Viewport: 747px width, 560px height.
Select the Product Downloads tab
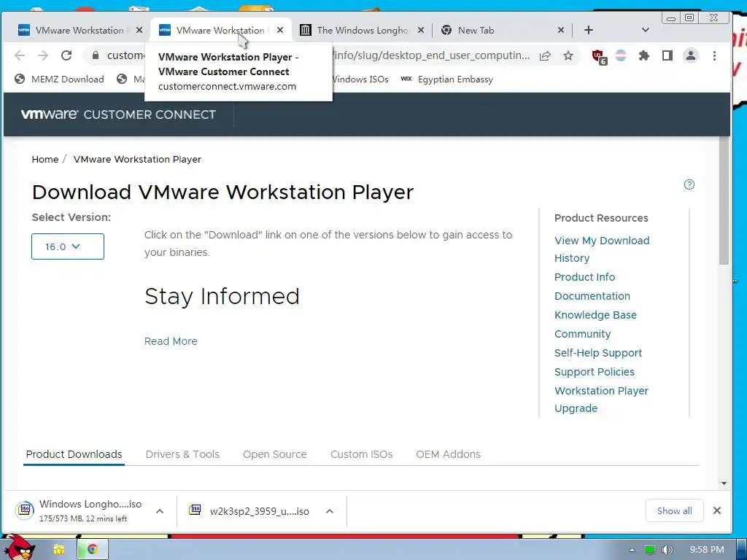click(74, 454)
